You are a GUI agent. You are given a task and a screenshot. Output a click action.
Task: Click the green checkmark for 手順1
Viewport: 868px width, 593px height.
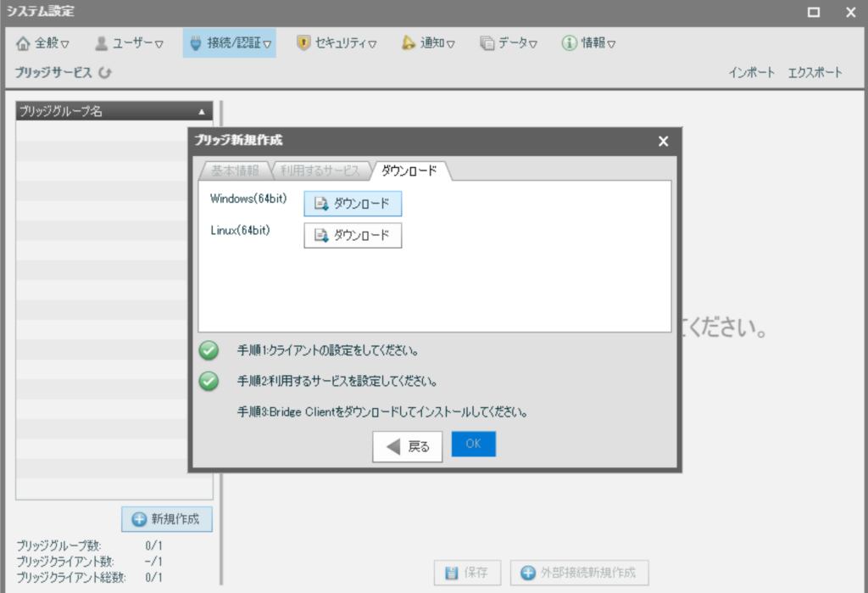209,350
